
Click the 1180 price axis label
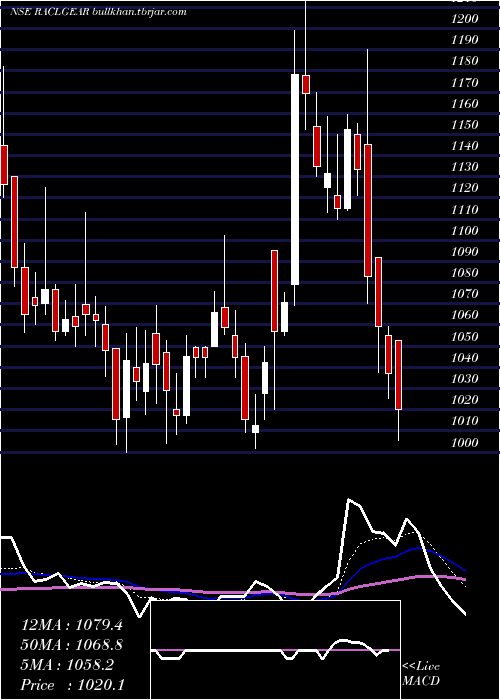pyautogui.click(x=465, y=61)
